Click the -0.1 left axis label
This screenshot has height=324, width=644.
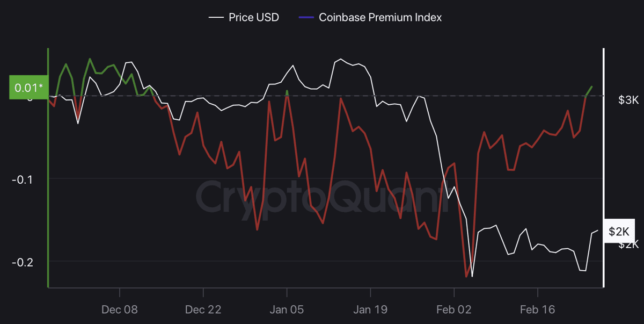[x=22, y=179]
